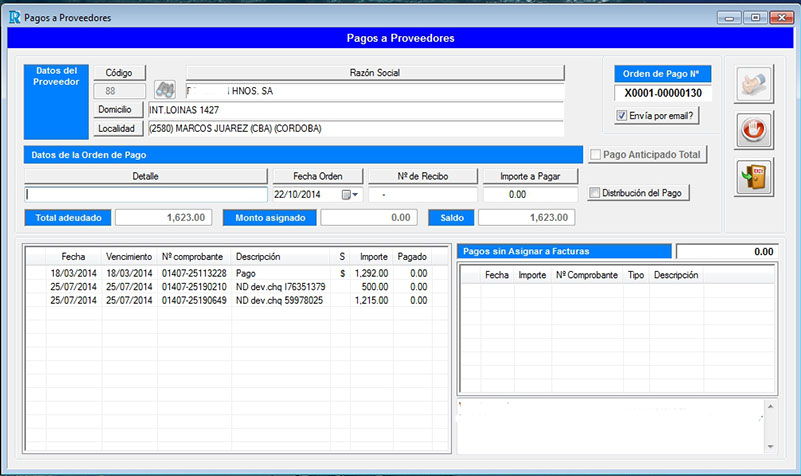This screenshot has height=476, width=801.
Task: Check the 'Distribución del Pago' checkbox
Action: pyautogui.click(x=595, y=193)
